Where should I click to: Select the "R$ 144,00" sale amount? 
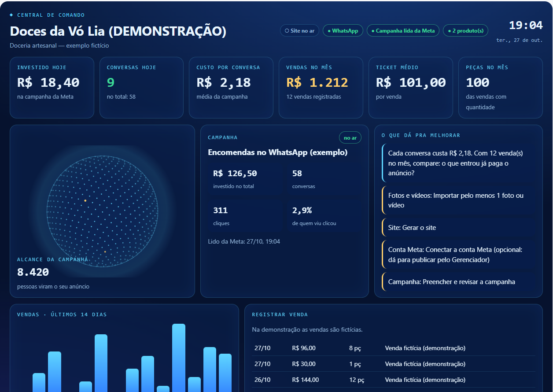[306, 380]
